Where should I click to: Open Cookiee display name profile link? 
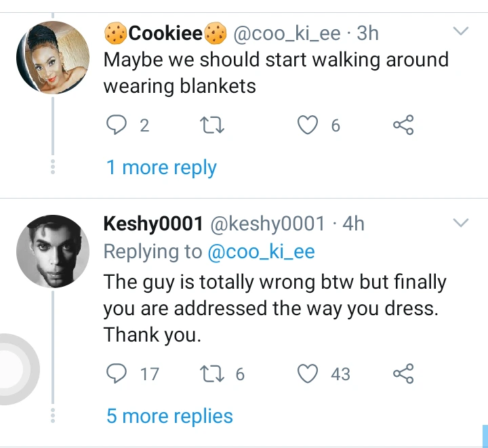(166, 33)
